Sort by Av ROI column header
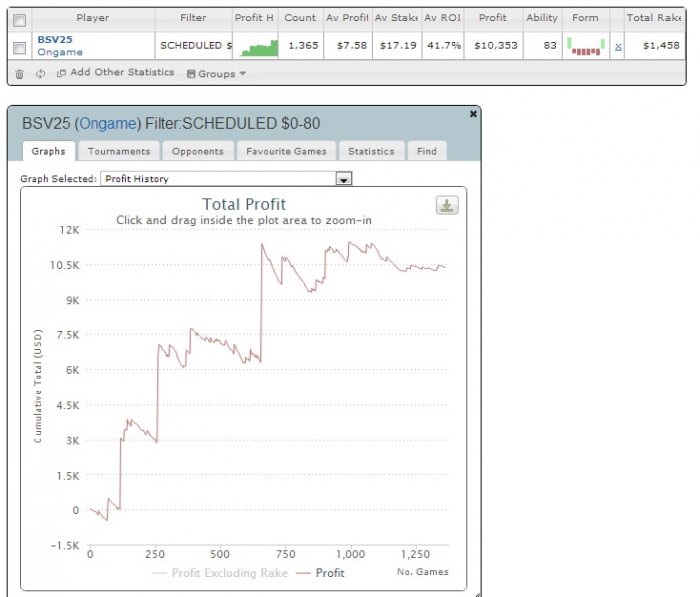The width and height of the screenshot is (700, 597). [442, 18]
